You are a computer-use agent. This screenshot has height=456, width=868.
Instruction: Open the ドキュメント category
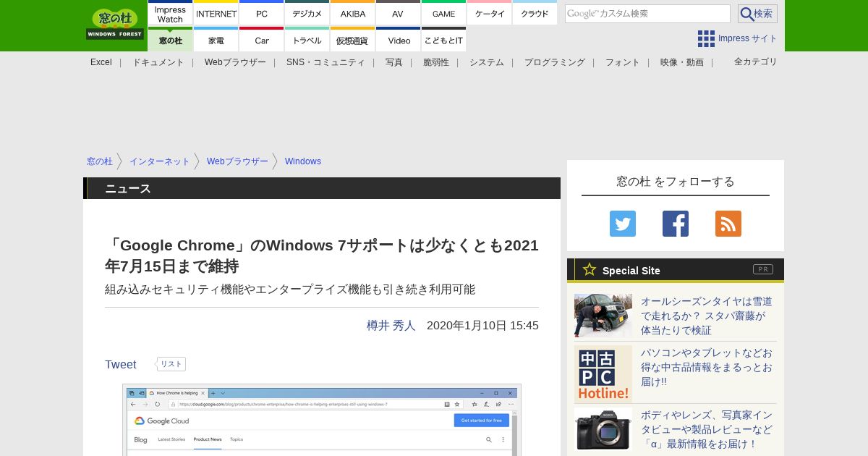click(158, 62)
